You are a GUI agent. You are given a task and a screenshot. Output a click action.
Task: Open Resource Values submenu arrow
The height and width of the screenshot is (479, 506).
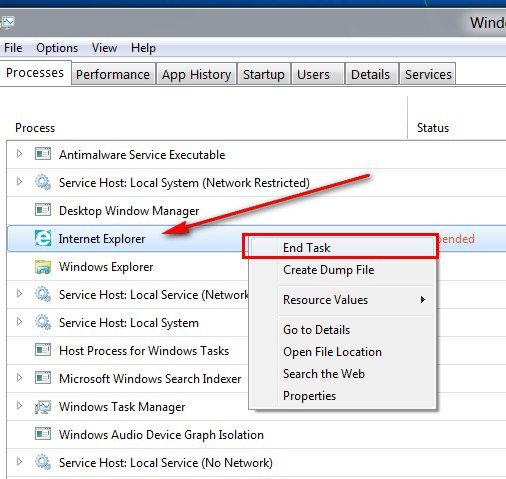point(423,299)
